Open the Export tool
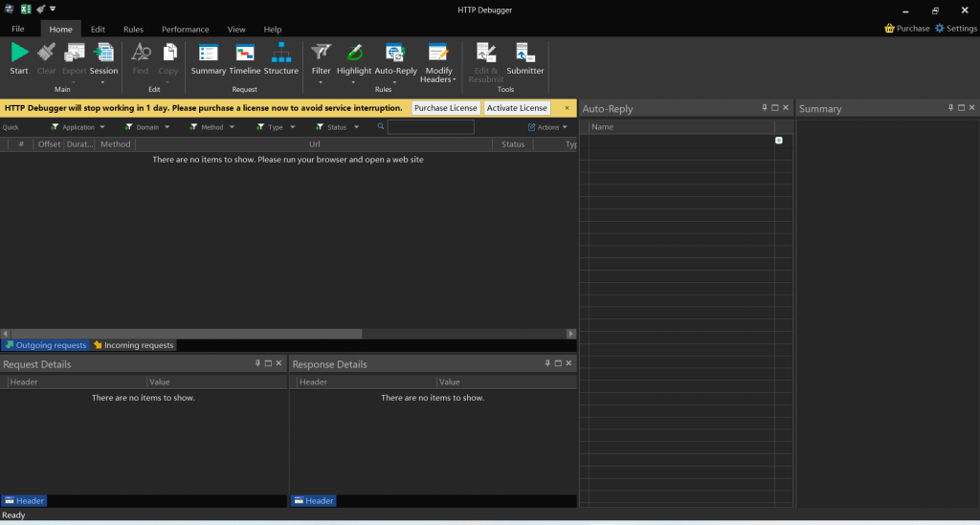Viewport: 980px width, 525px height. [74, 53]
